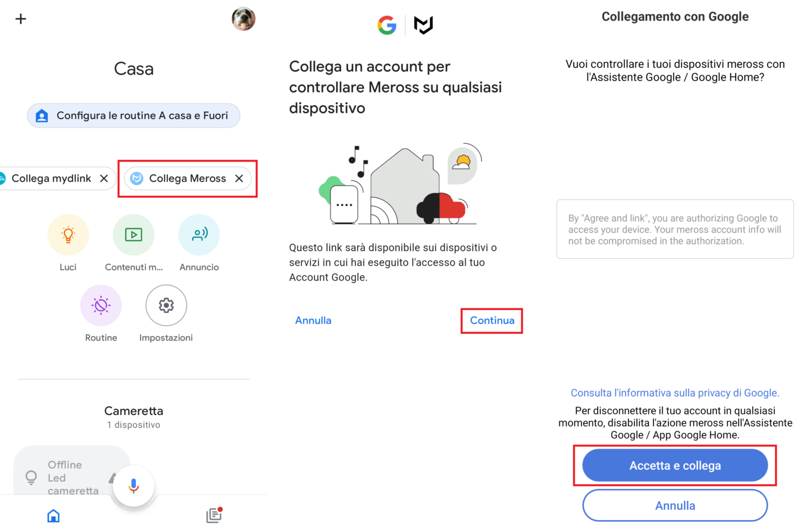Switch to the Home tab
Image resolution: width=799 pixels, height=532 pixels.
click(54, 515)
